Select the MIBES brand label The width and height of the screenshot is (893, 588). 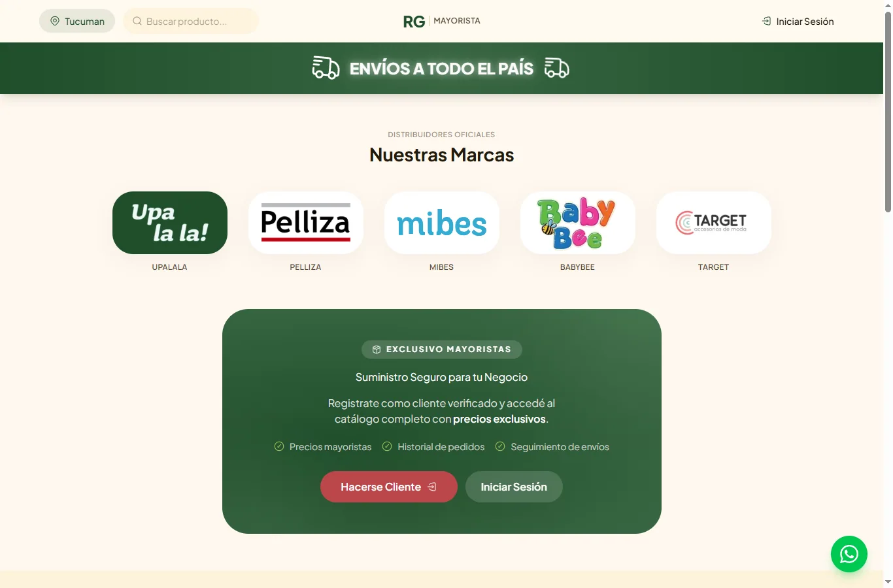click(442, 267)
